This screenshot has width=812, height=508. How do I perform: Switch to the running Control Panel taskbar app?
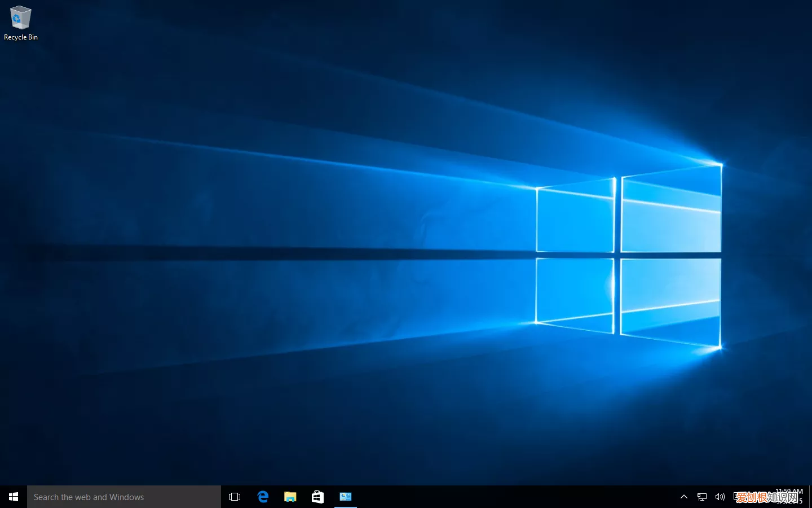[x=346, y=497]
